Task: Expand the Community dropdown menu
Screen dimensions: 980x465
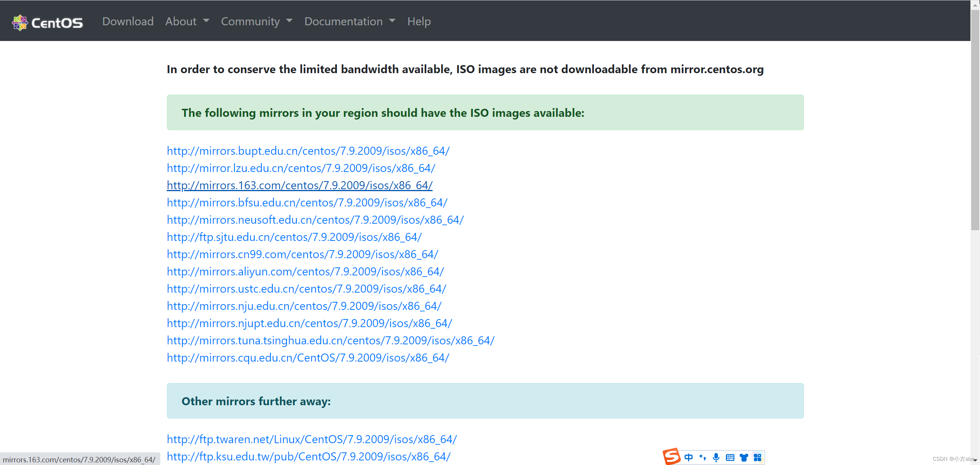Action: tap(257, 21)
